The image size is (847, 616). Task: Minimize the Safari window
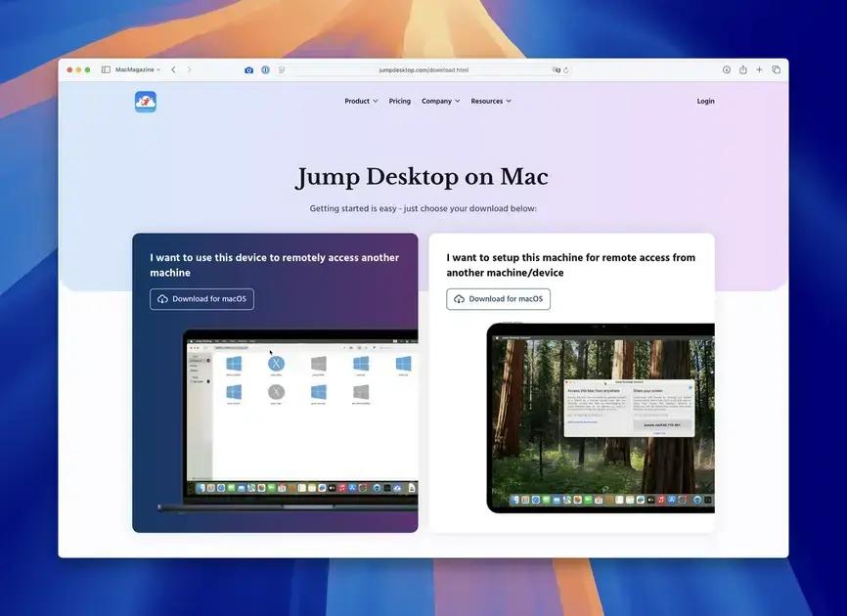pos(79,69)
